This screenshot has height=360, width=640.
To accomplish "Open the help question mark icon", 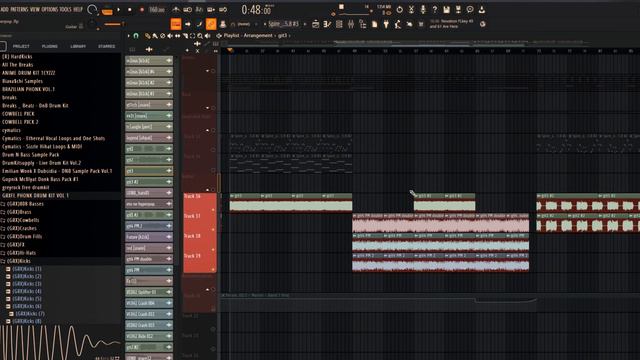I will point(435,9).
